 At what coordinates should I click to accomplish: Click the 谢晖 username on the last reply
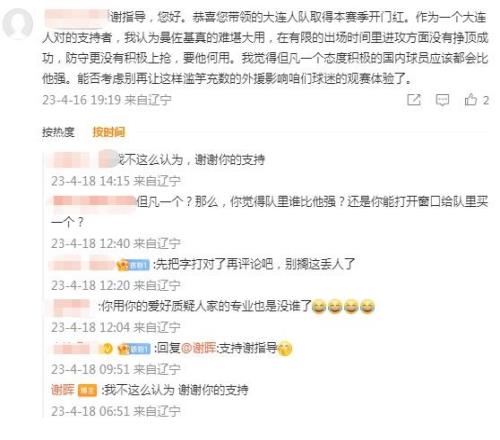click(x=63, y=390)
